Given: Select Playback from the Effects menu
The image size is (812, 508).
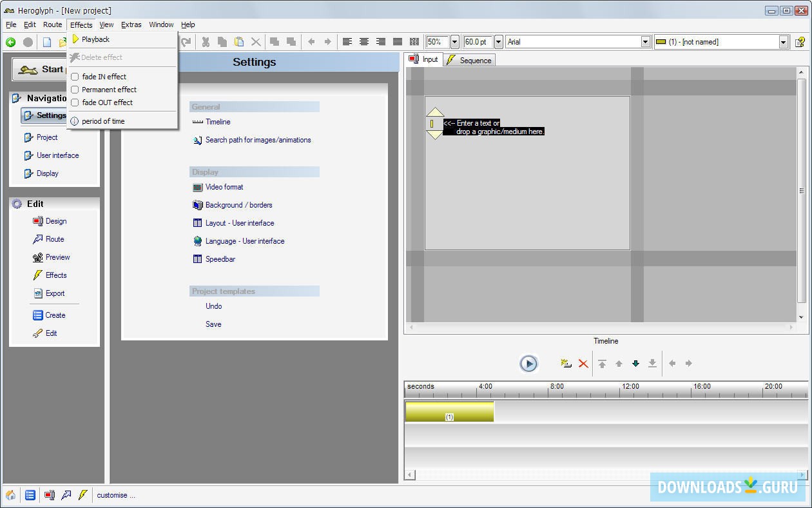Looking at the screenshot, I should click(95, 39).
